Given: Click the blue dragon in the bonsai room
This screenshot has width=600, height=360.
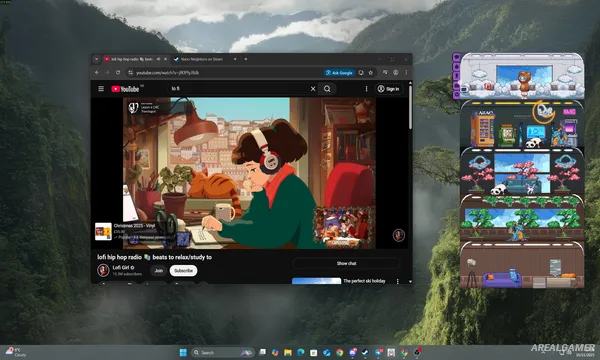Looking at the screenshot, I should click(517, 233).
